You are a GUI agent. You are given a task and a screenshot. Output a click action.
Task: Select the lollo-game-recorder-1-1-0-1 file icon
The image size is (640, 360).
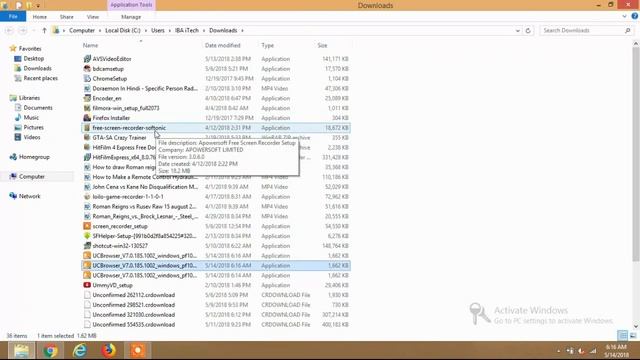87,196
